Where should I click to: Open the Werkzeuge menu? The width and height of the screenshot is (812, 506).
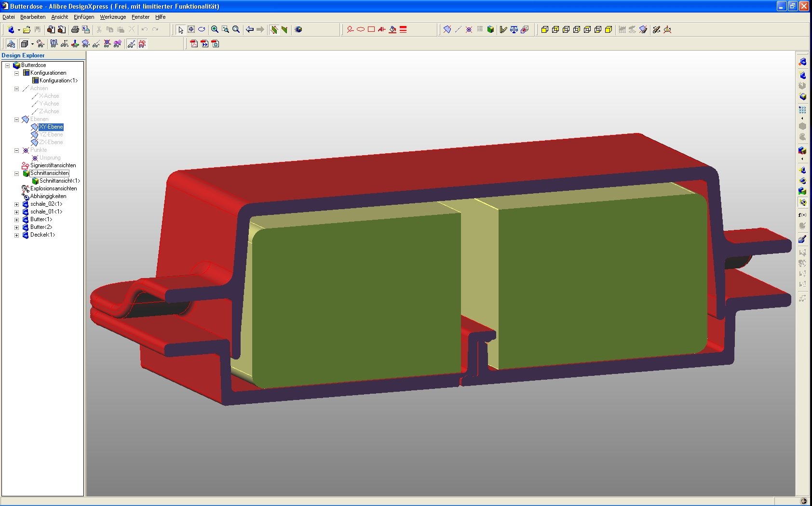(113, 17)
